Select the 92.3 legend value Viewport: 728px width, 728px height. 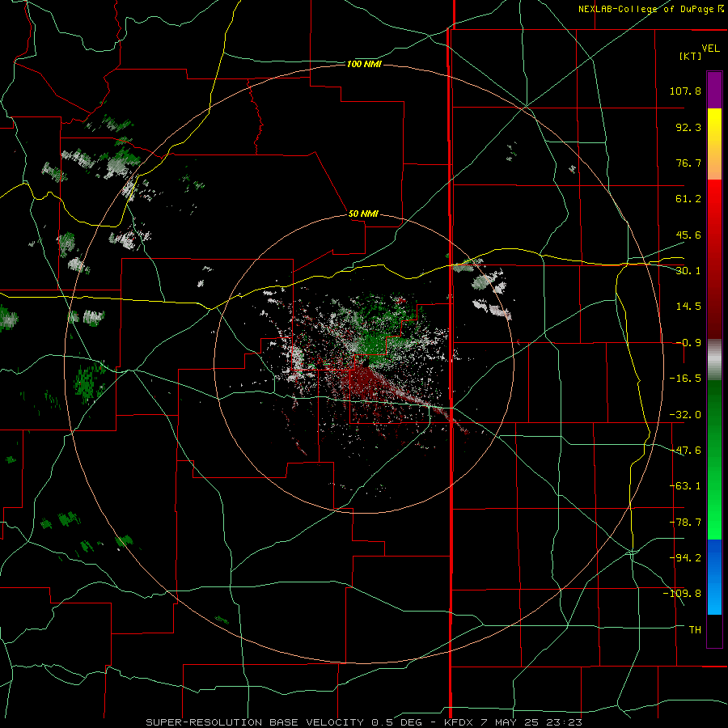click(x=688, y=127)
